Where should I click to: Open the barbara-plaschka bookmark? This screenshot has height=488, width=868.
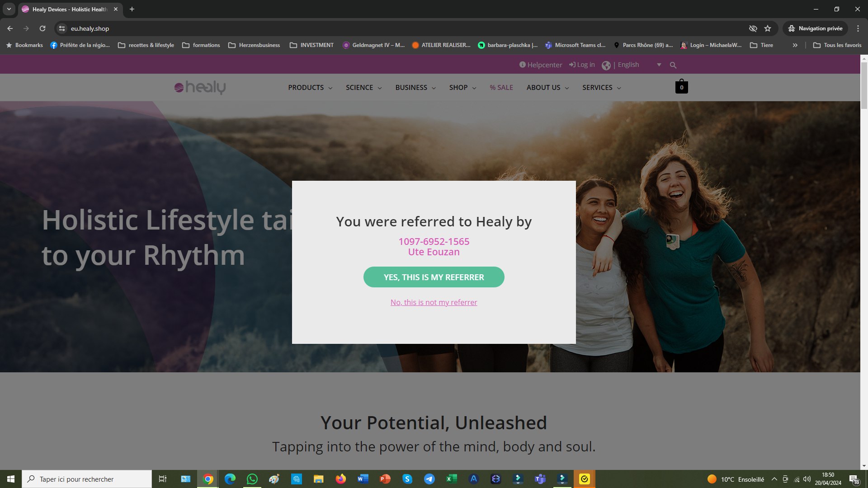[x=508, y=45]
